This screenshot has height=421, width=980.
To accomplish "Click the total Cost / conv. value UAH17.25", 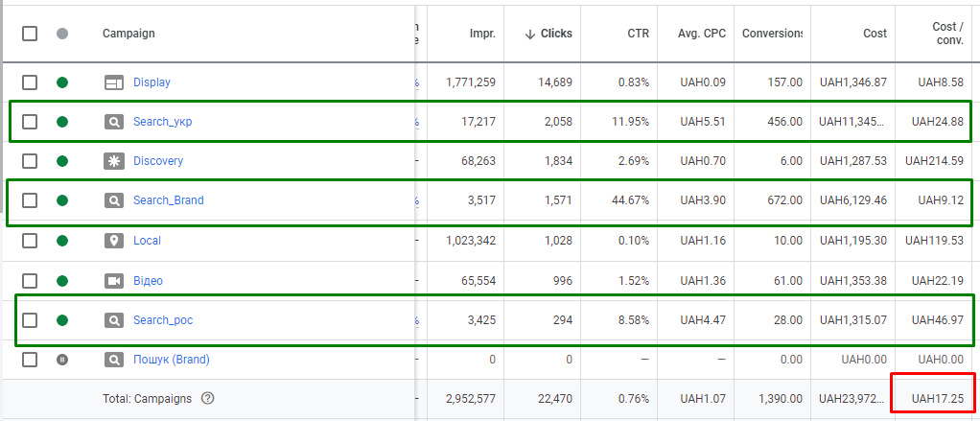I will [937, 399].
